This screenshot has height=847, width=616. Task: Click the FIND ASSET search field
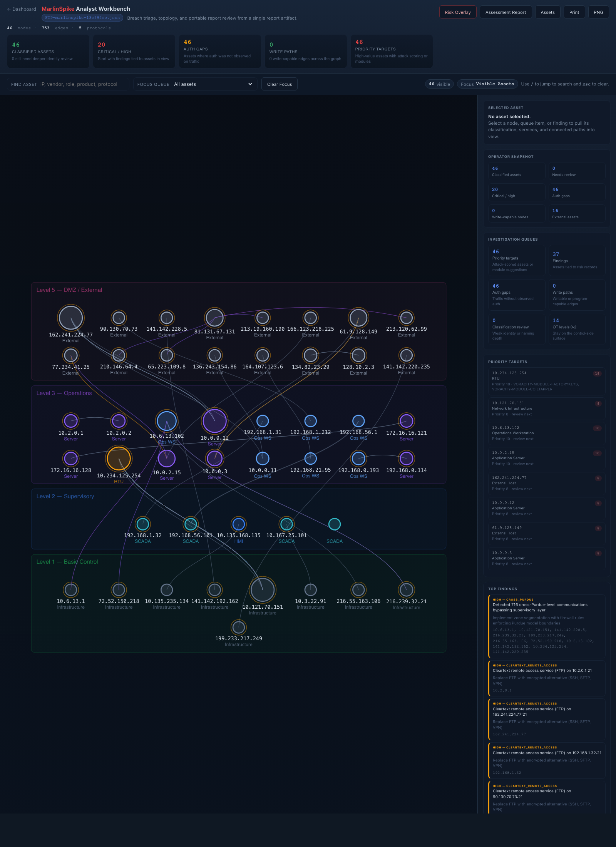68,84
